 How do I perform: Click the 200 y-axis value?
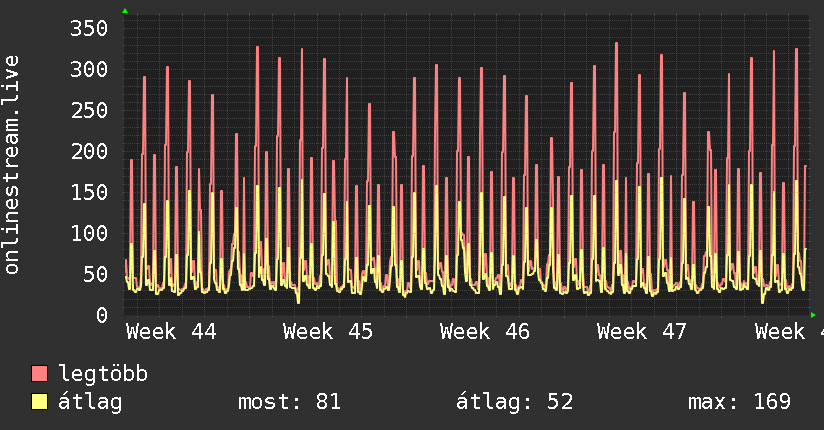click(89, 151)
